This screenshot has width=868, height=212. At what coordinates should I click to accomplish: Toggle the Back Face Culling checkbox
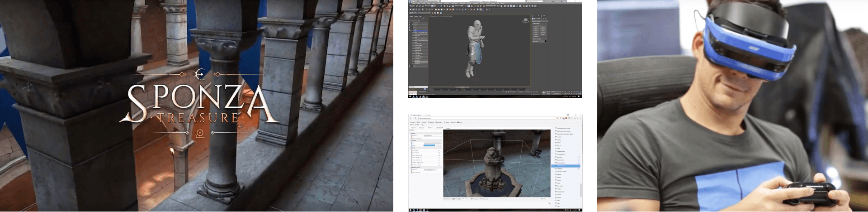[x=439, y=155]
